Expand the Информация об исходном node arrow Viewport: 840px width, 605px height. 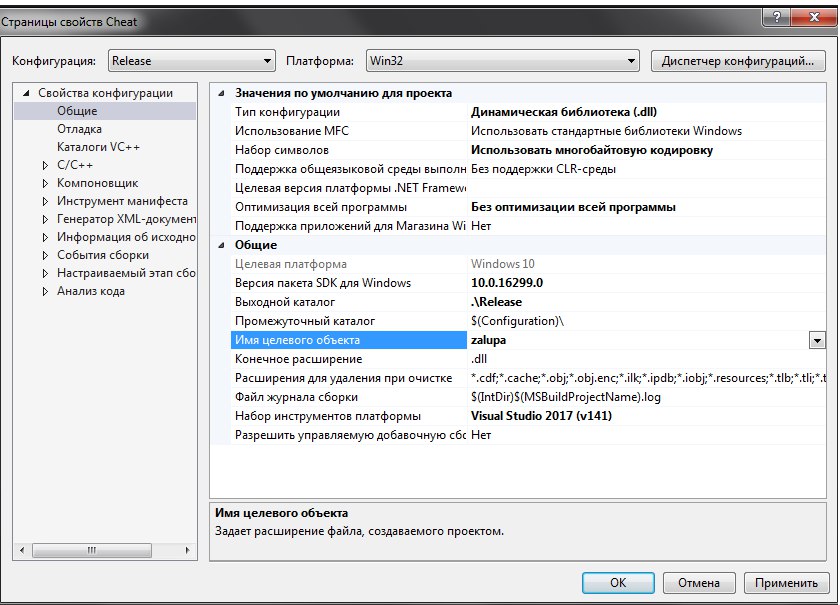point(46,237)
